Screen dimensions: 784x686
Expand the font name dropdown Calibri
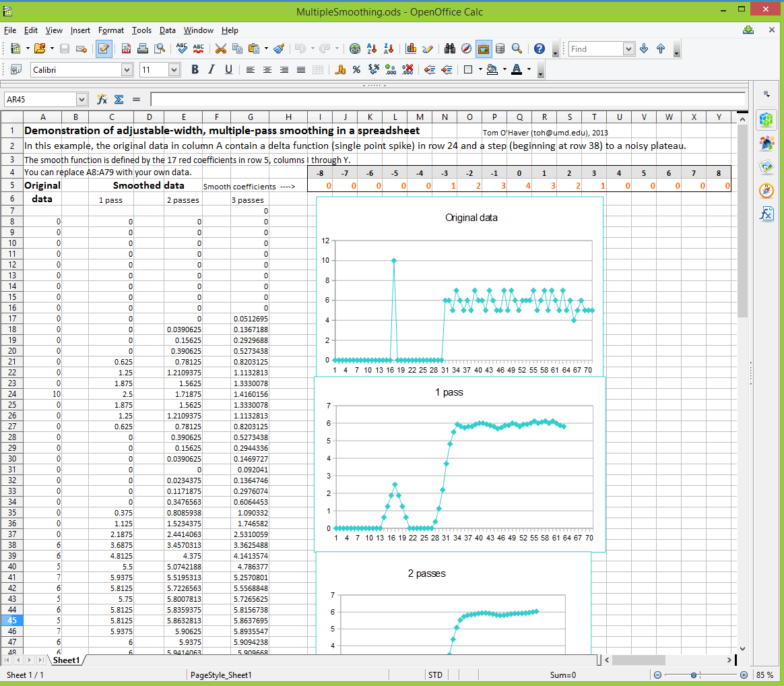127,69
